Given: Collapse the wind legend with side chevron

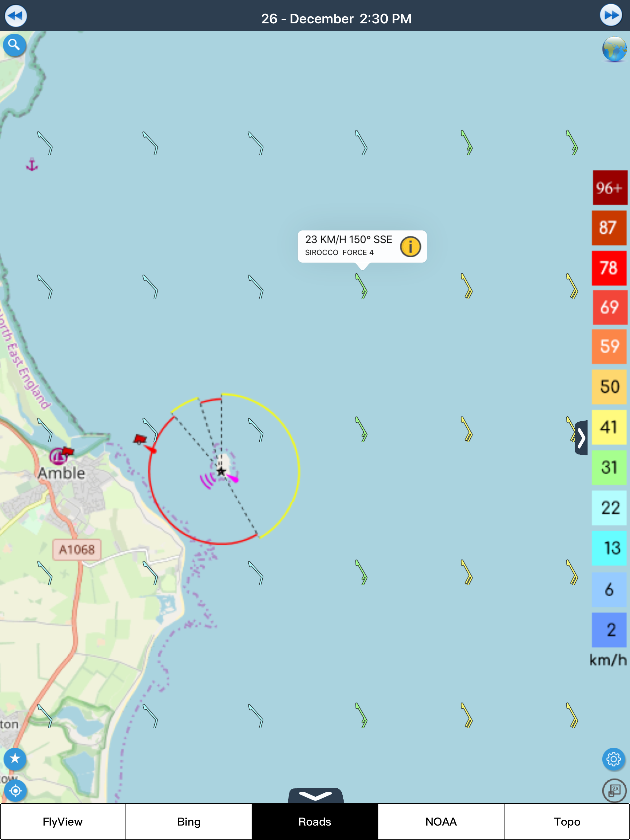Looking at the screenshot, I should pos(581,438).
